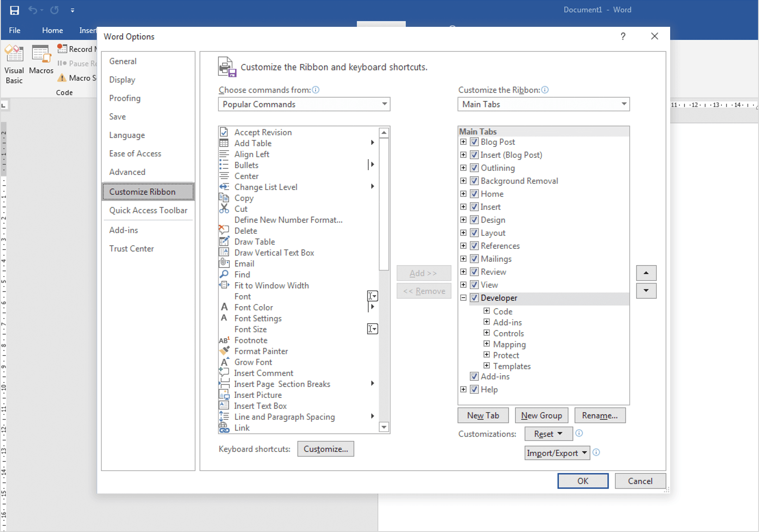
Task: Toggle the Help tab checkbox
Action: coord(474,389)
